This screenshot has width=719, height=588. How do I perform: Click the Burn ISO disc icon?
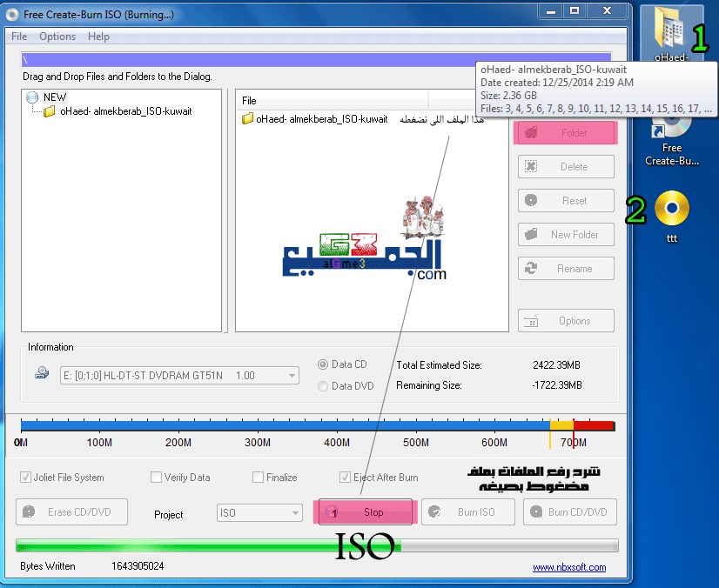434,511
